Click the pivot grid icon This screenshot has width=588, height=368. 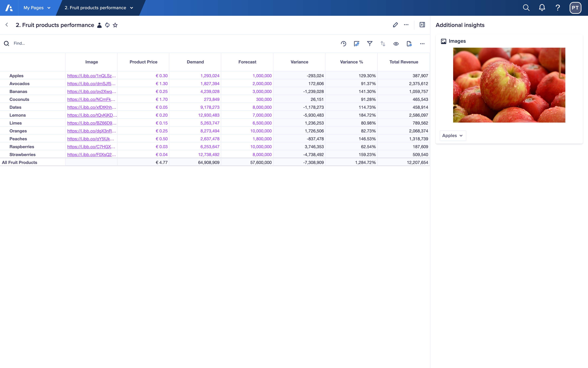point(357,44)
